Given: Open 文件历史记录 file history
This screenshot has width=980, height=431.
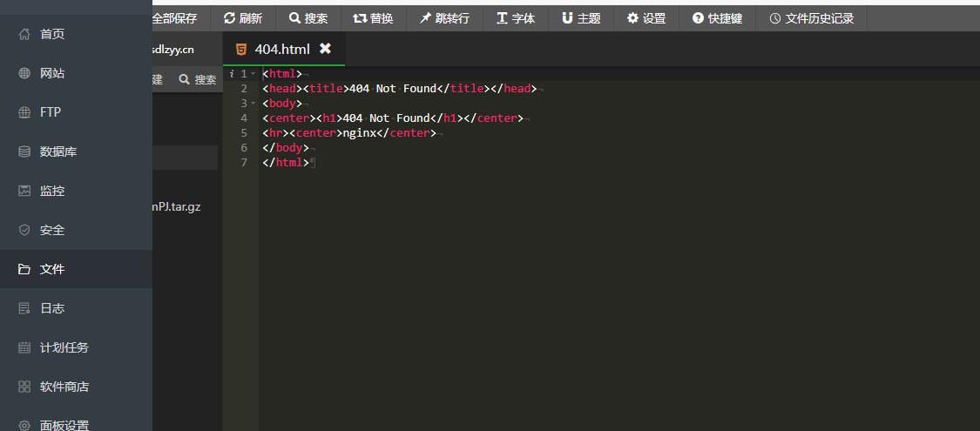Looking at the screenshot, I should click(811, 19).
